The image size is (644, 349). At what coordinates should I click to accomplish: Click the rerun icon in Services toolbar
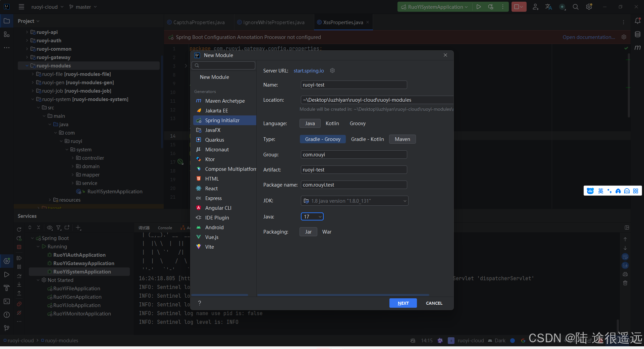pyautogui.click(x=19, y=229)
